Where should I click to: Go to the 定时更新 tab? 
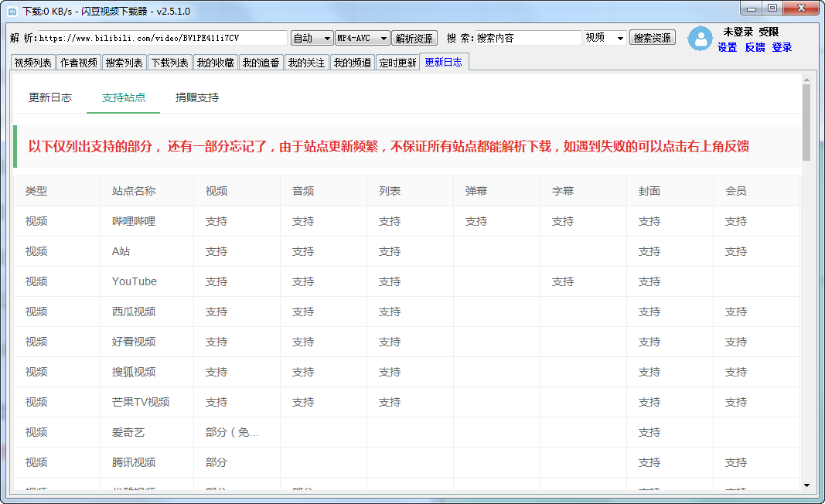click(x=397, y=63)
